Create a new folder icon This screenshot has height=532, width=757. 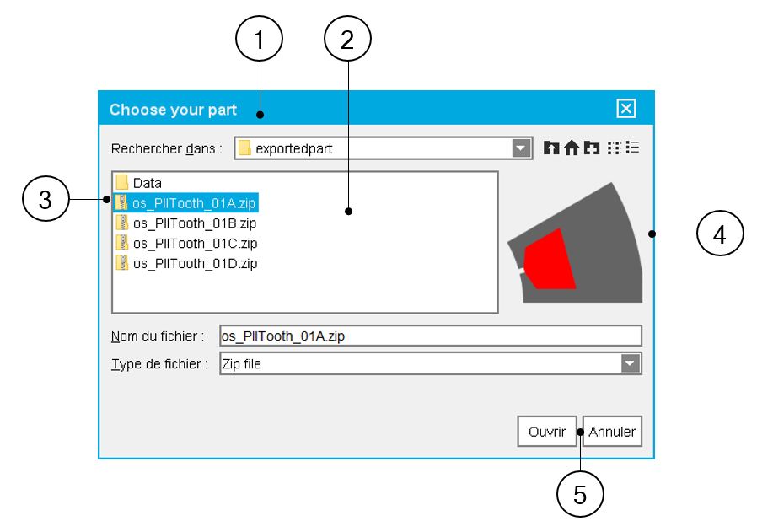coord(592,148)
